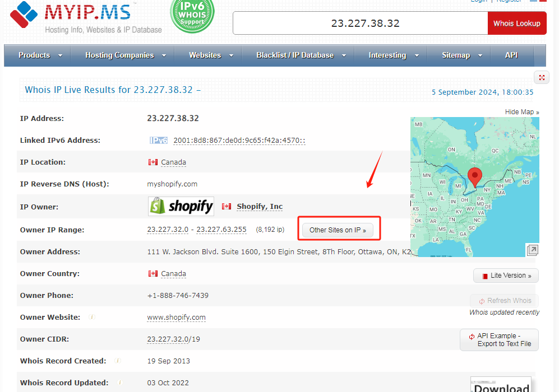
Task: Click the IP address search input field
Action: pos(360,24)
